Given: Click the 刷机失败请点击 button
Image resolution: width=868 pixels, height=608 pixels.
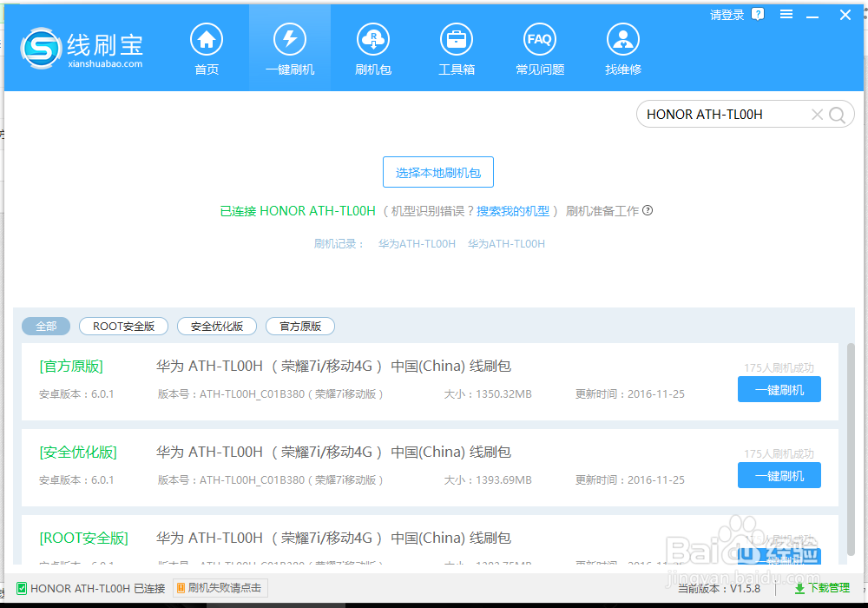Looking at the screenshot, I should tap(220, 588).
